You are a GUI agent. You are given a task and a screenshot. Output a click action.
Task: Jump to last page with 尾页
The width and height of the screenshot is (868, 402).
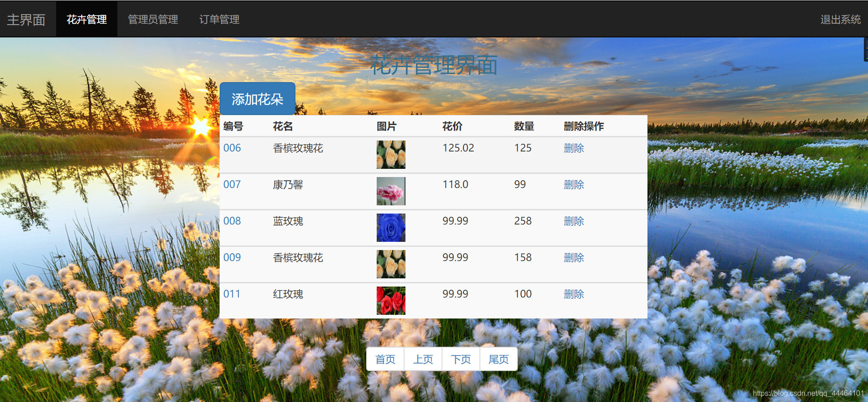click(x=499, y=359)
